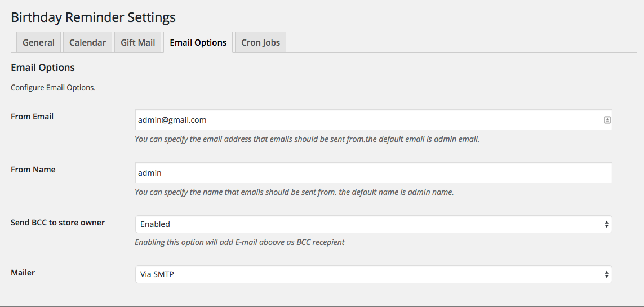
Task: Click the contact autofill icon in From Email
Action: click(x=607, y=120)
